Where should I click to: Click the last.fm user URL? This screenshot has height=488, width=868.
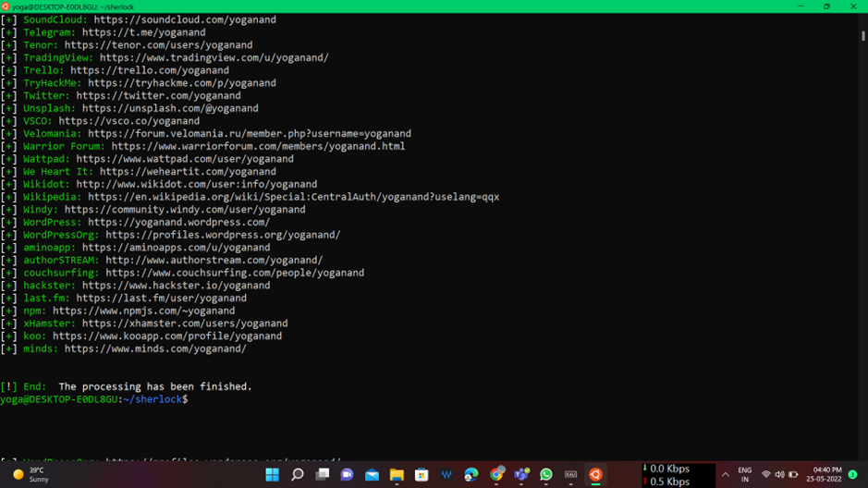pyautogui.click(x=161, y=299)
